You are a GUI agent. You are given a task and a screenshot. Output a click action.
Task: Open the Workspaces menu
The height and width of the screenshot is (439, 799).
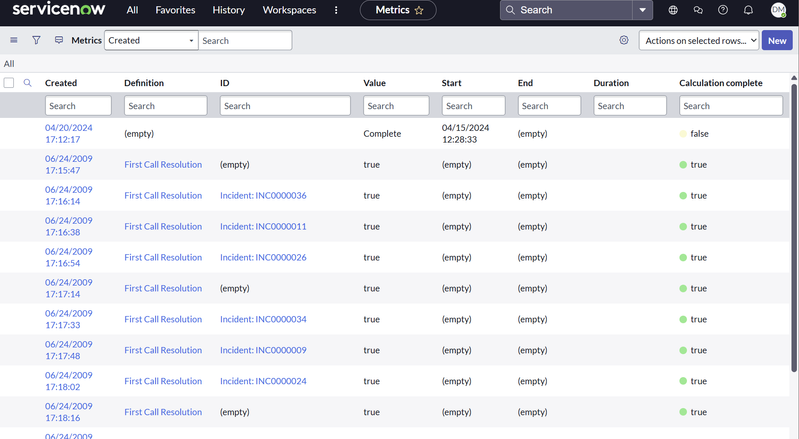pos(289,10)
